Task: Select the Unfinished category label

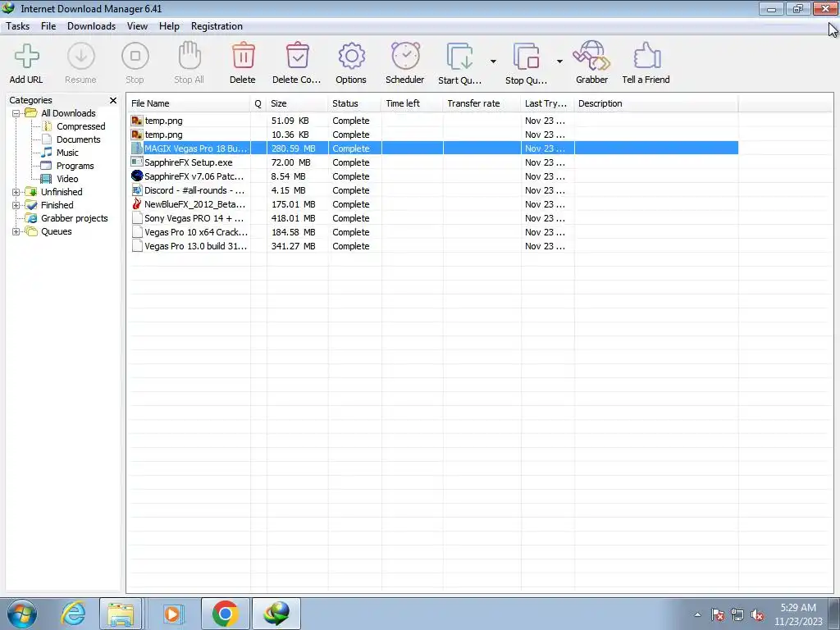Action: click(x=62, y=192)
